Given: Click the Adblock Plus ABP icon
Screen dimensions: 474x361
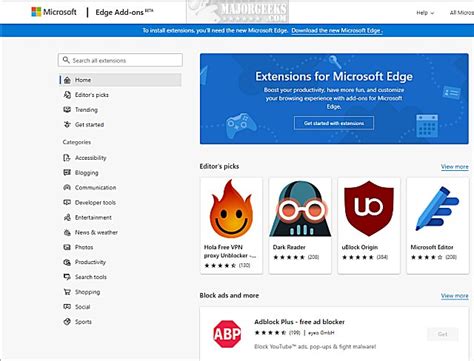Looking at the screenshot, I should (227, 334).
